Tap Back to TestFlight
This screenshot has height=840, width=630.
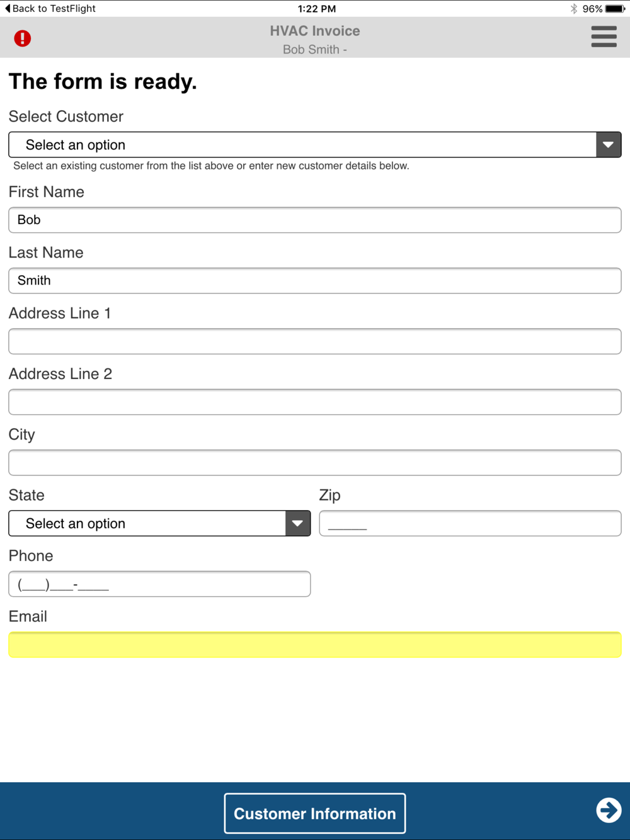tap(50, 8)
